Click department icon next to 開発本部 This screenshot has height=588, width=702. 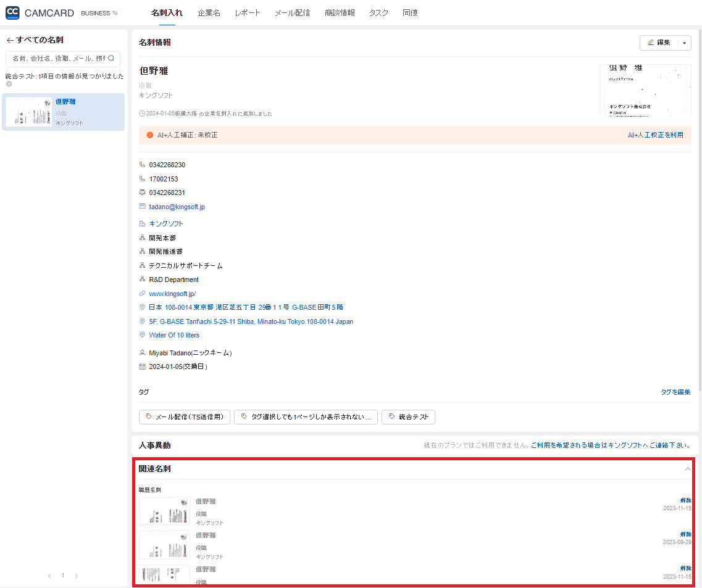[x=143, y=238]
